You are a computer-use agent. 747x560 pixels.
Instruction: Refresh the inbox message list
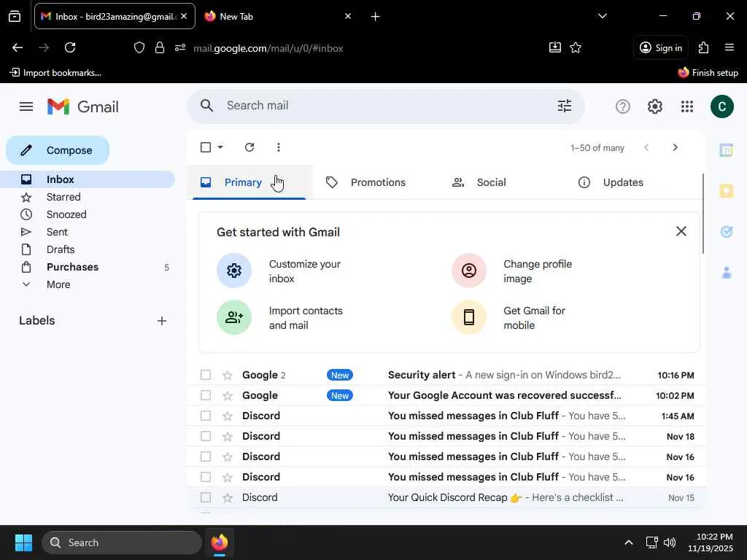pyautogui.click(x=249, y=147)
